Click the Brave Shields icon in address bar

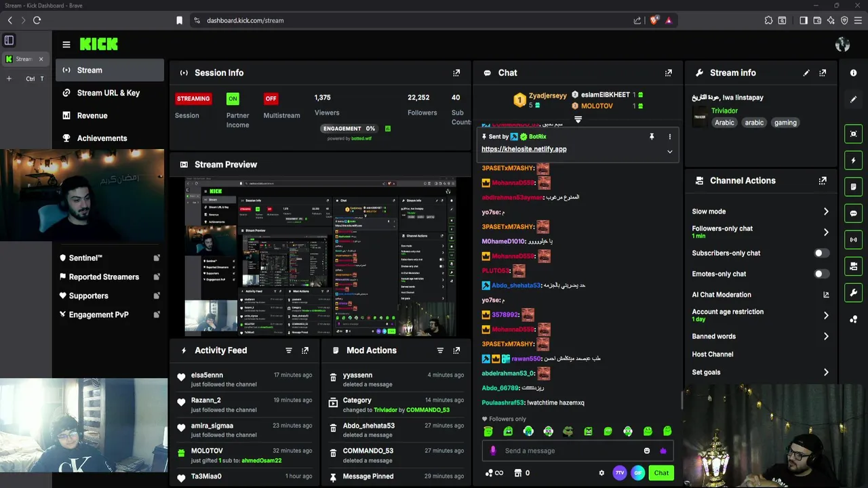(655, 20)
